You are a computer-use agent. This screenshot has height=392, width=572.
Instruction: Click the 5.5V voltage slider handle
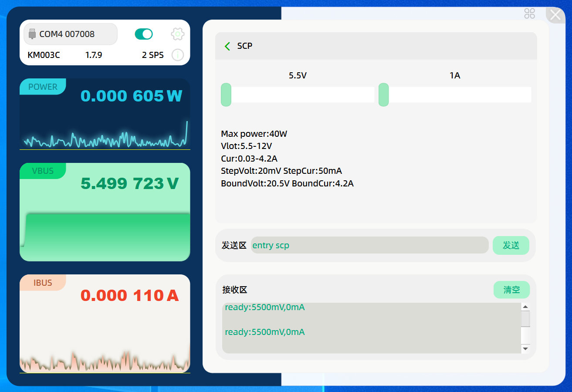coord(226,95)
